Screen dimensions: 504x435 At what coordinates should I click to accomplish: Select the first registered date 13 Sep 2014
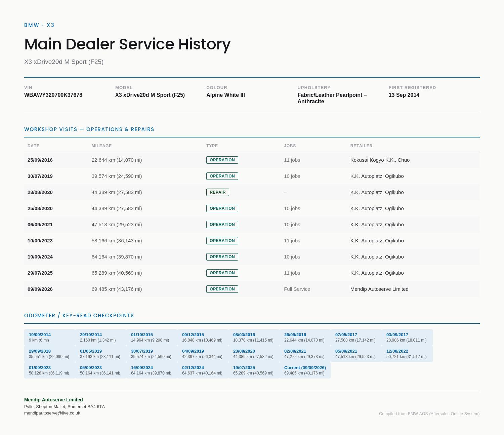[x=404, y=95]
